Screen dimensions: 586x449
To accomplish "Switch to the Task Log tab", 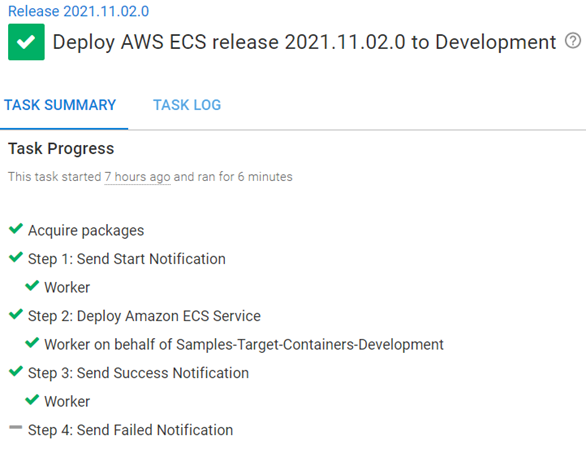I will [187, 105].
